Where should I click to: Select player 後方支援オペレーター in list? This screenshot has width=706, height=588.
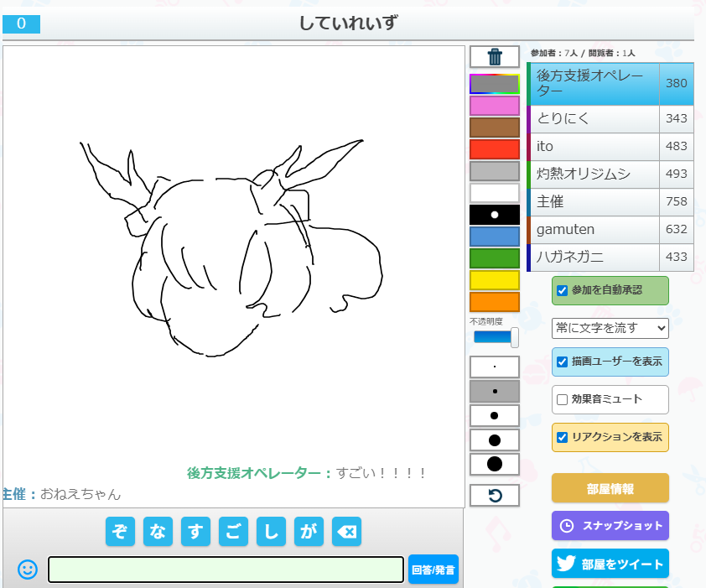[x=594, y=84]
